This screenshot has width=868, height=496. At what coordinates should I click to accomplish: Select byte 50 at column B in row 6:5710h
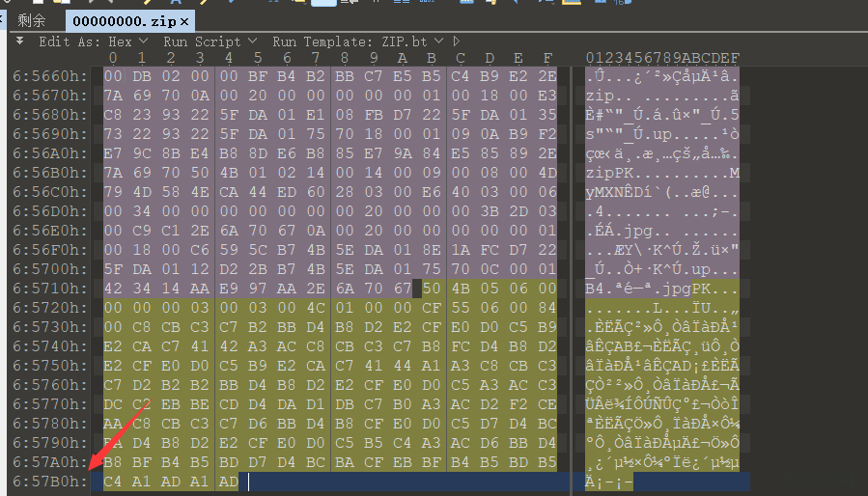[432, 289]
